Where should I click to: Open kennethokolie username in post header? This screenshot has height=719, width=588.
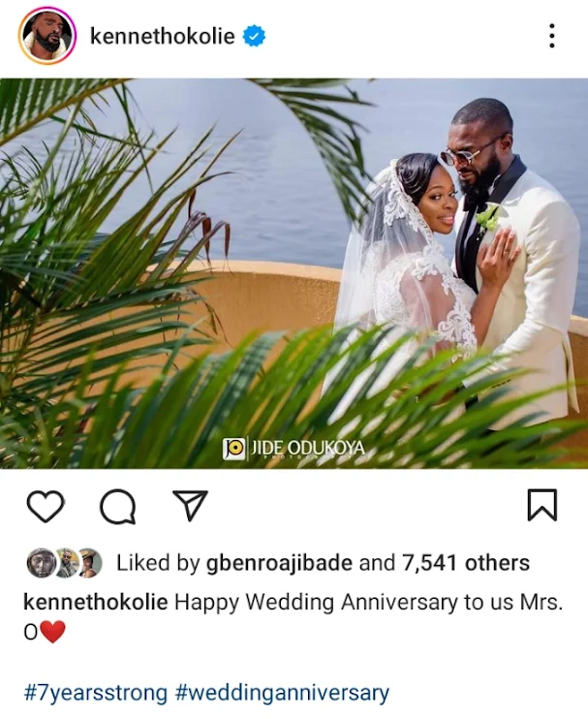(162, 36)
